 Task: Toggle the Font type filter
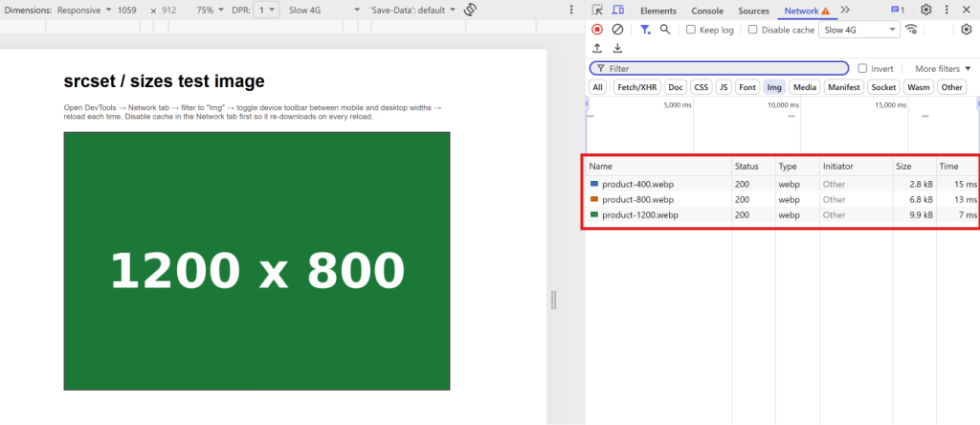click(x=747, y=87)
